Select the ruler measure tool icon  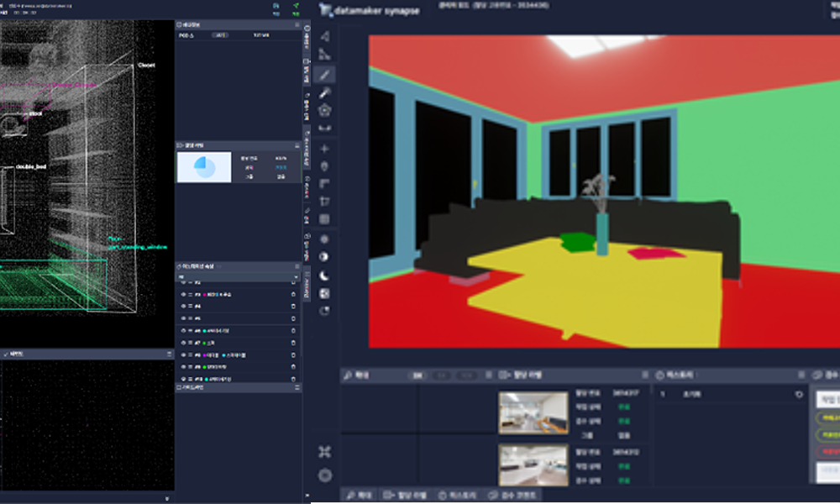324,128
